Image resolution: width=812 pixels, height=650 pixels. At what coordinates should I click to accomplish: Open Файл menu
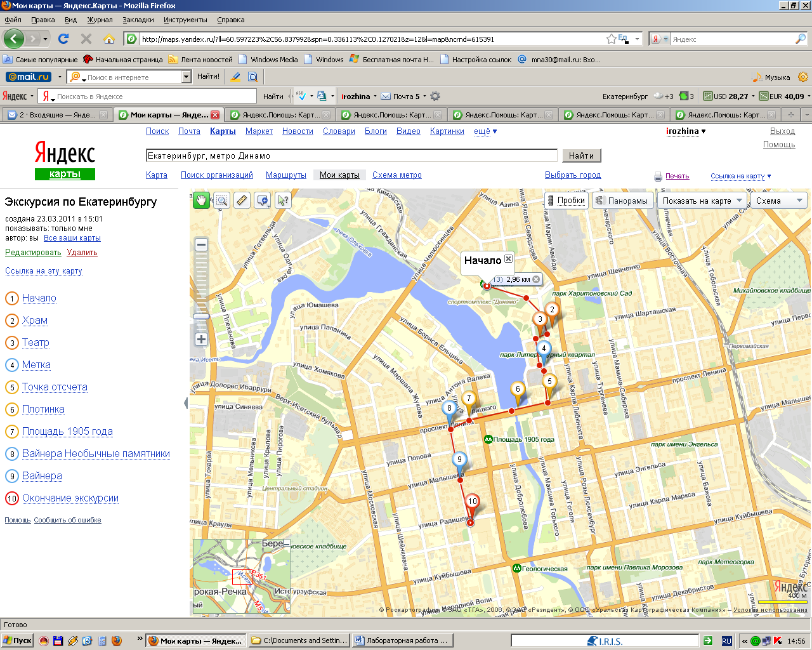[x=13, y=20]
